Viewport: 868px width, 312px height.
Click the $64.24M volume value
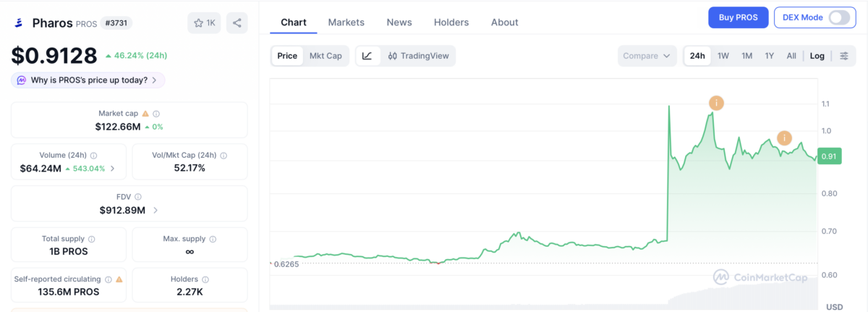point(41,169)
